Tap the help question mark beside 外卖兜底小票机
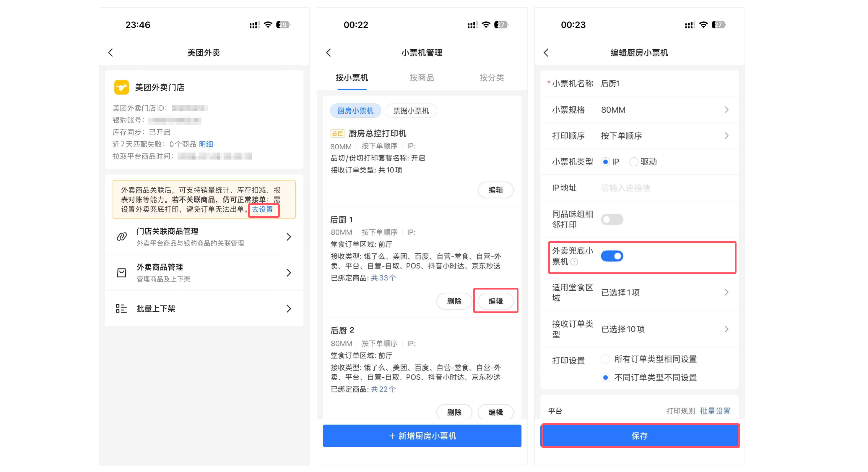868x472 pixels. tap(574, 261)
